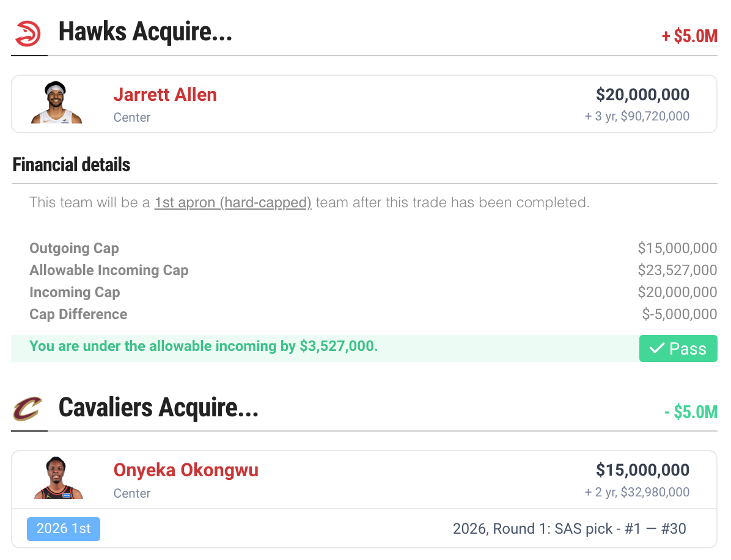Click the 2026 Round 1 SAS pick description
Screen dimensions: 731x560
569,529
